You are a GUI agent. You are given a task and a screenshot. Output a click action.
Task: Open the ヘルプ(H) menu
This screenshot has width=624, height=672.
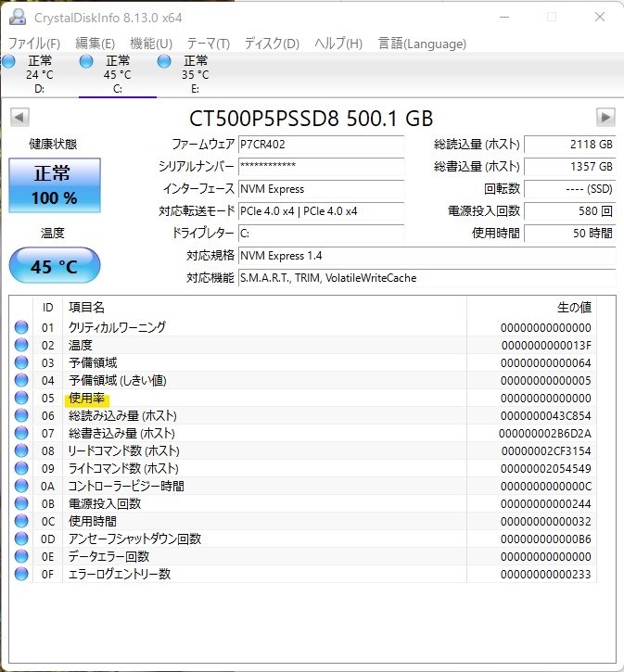(x=338, y=44)
